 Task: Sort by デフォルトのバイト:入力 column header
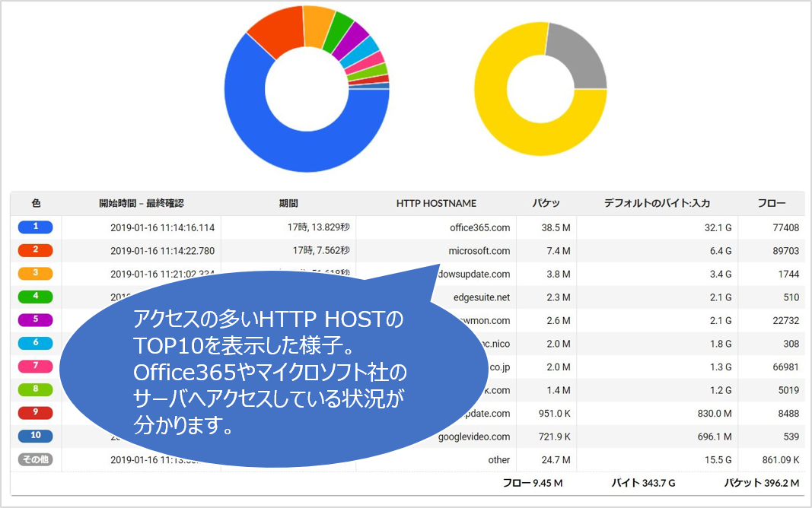[657, 203]
